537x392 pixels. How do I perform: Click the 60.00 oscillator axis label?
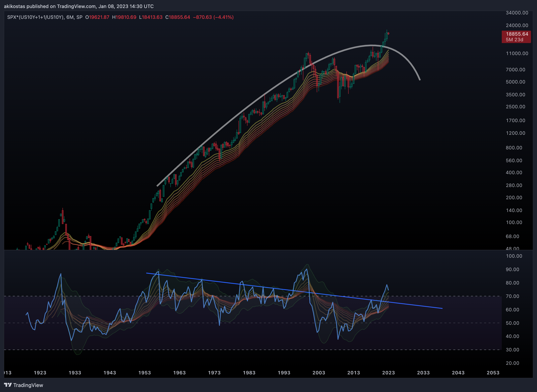point(513,310)
